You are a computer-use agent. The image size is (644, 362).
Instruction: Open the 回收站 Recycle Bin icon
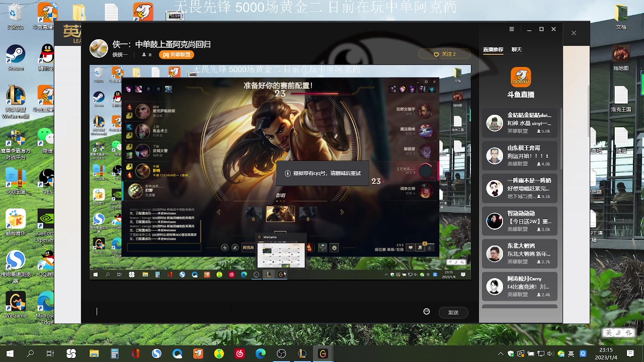tap(16, 16)
